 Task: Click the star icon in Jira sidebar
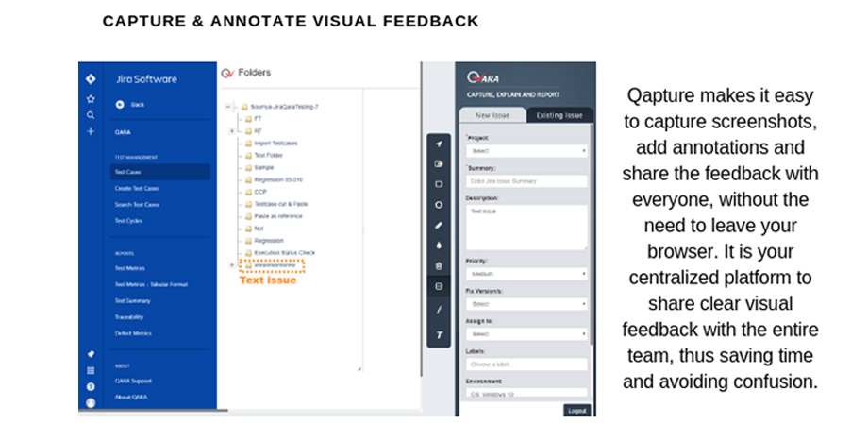pyautogui.click(x=91, y=99)
